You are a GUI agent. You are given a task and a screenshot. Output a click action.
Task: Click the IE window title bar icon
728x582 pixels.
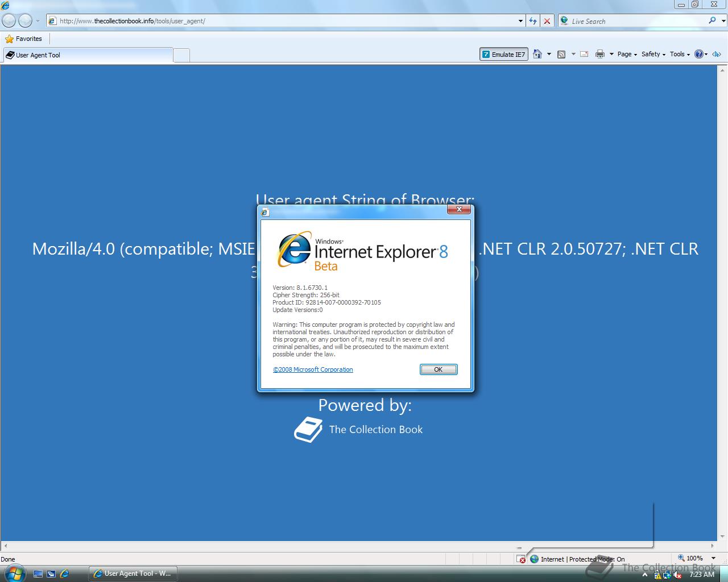pyautogui.click(x=5, y=6)
